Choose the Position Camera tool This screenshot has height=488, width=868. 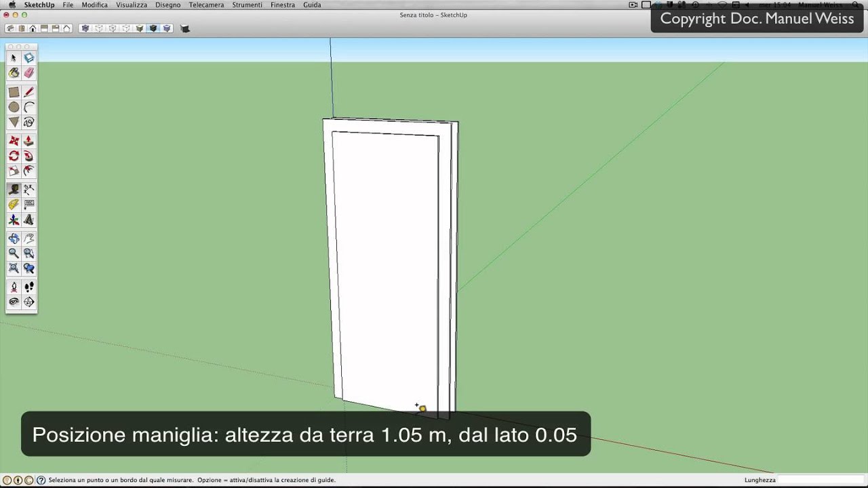click(14, 287)
